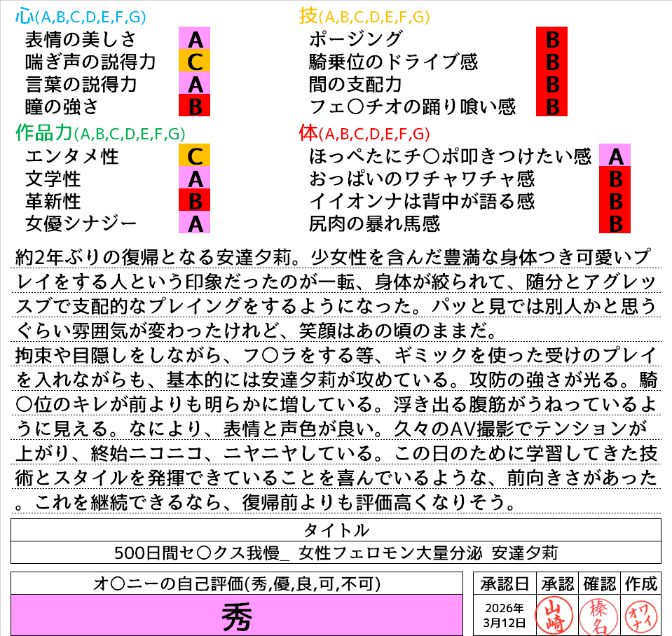Click the red 体 section heading
Image resolution: width=672 pixels, height=636 pixels.
click(308, 132)
